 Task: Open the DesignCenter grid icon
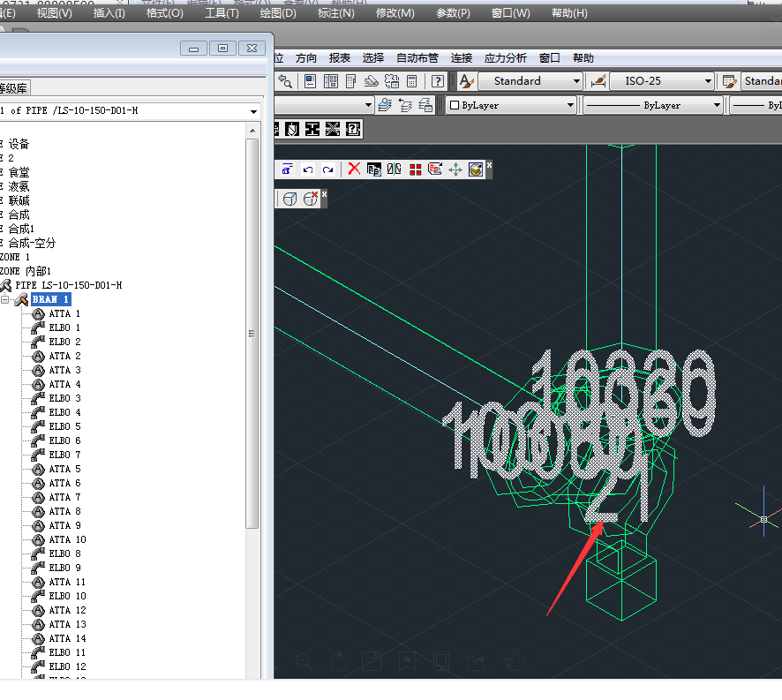tap(331, 81)
